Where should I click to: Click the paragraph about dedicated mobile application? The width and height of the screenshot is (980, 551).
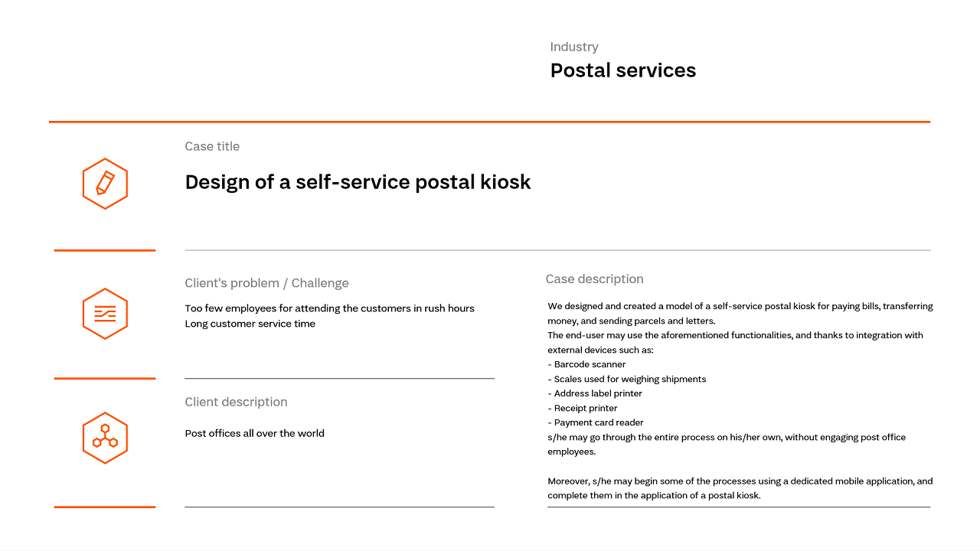pos(740,488)
